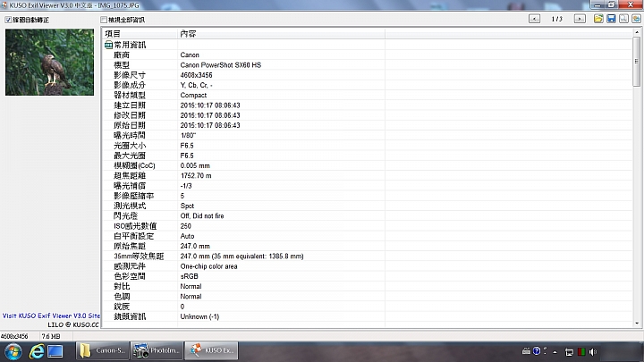Click the '7.6 MB' status bar entry

[x=51, y=336]
